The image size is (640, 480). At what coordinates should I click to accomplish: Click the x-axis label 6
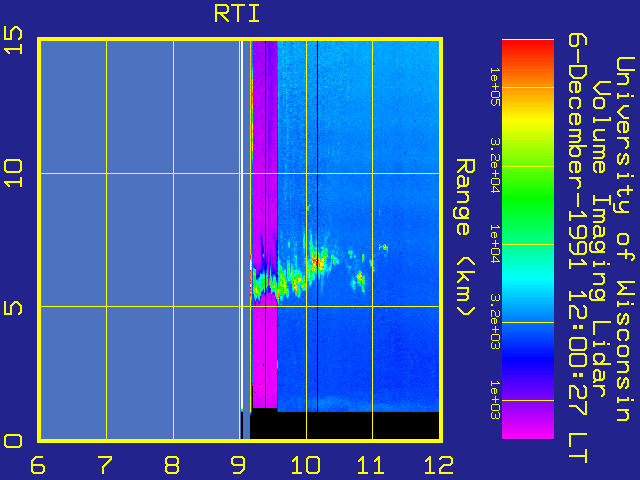coord(38,465)
